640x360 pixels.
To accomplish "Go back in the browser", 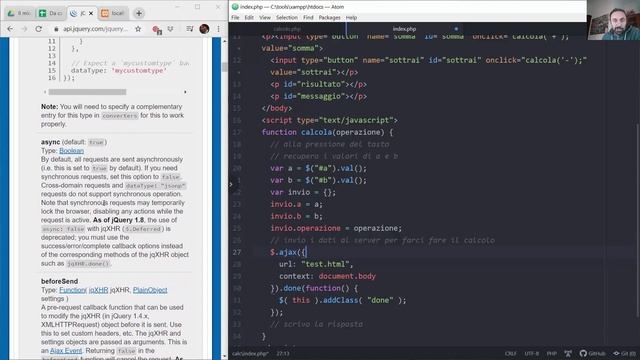I will pos(10,29).
